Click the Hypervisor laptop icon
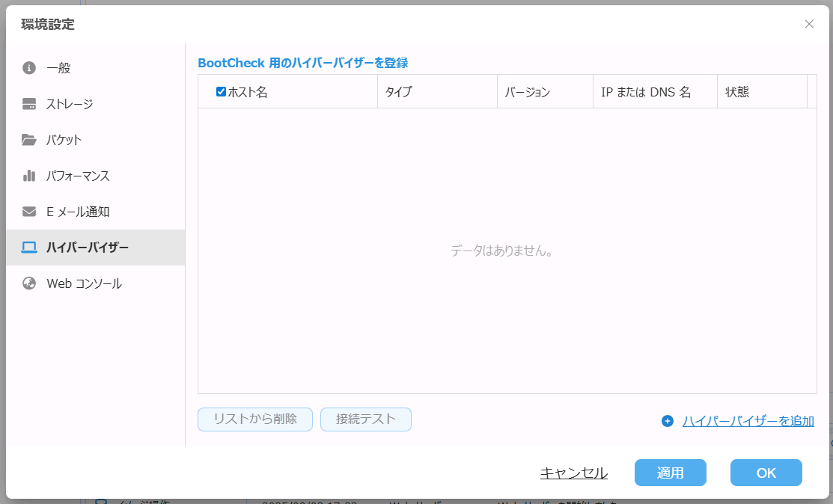This screenshot has height=504, width=833. [x=29, y=248]
